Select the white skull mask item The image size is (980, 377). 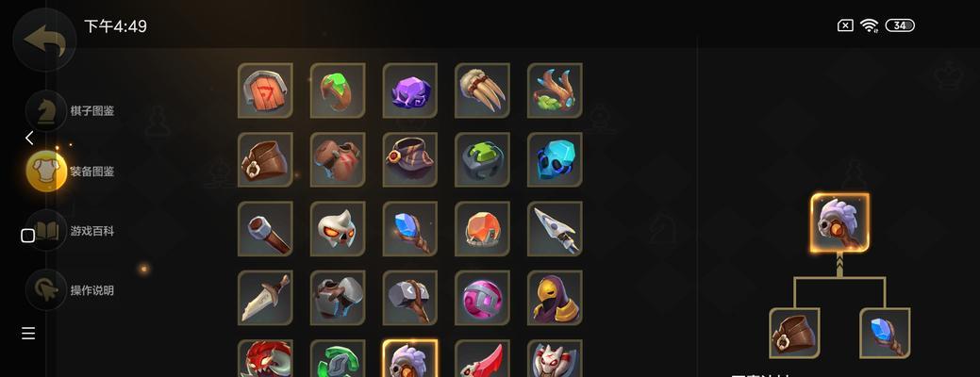(x=338, y=228)
